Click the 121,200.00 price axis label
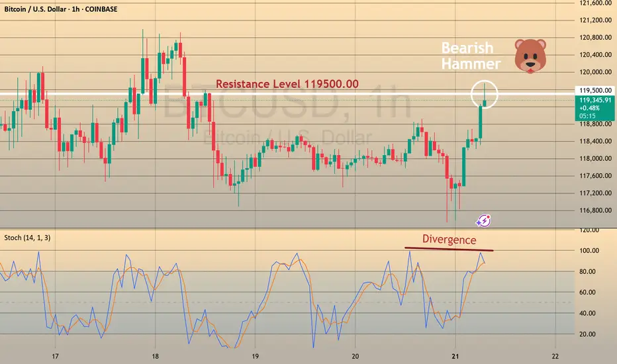 tap(595, 20)
